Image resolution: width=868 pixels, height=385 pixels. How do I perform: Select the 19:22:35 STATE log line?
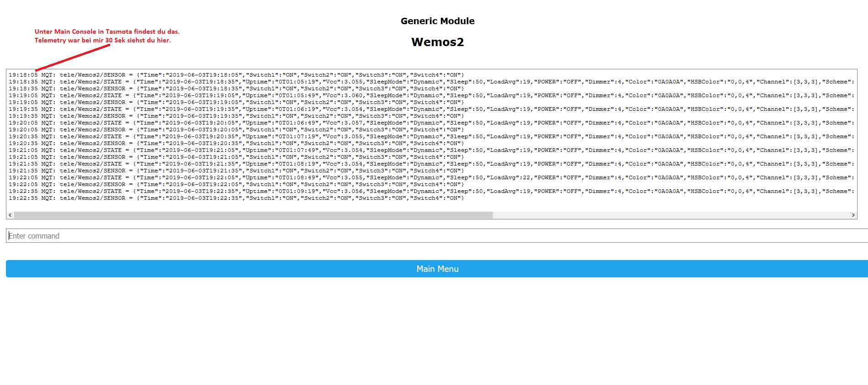(431, 191)
